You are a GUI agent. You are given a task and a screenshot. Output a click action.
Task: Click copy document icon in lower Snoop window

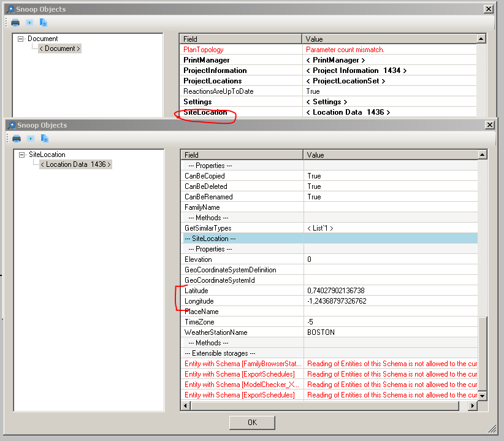[x=45, y=139]
